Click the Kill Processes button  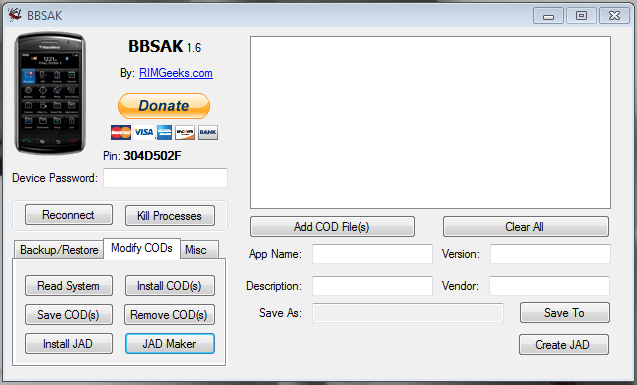(x=170, y=216)
